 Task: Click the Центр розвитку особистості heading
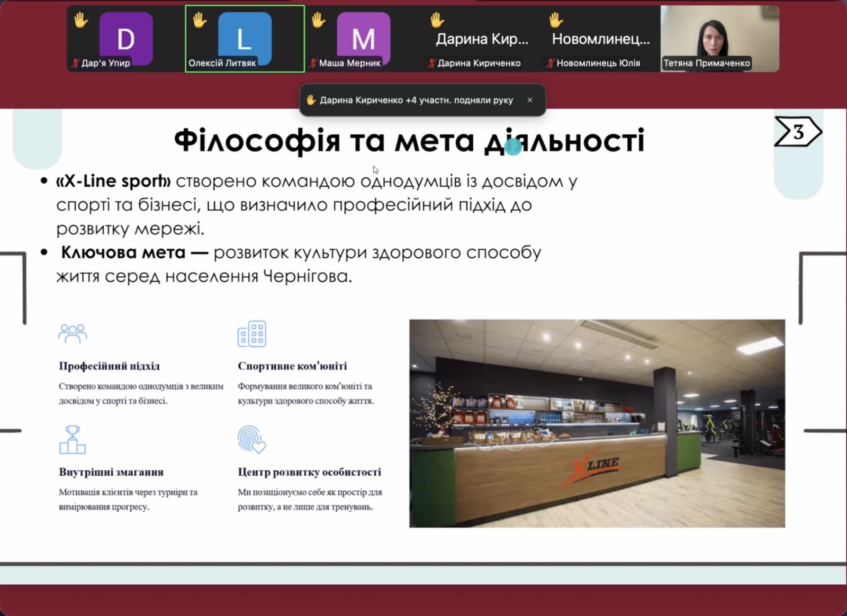pos(309,472)
